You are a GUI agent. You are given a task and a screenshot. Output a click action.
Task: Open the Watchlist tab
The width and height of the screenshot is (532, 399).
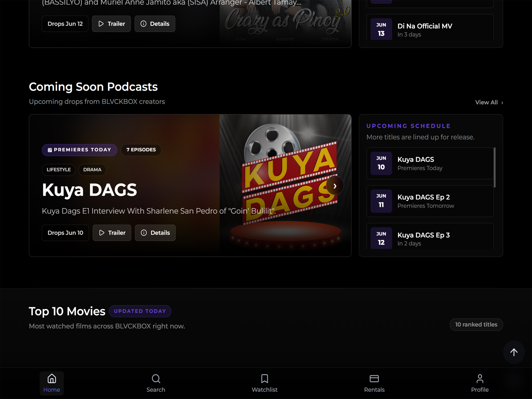point(265,383)
